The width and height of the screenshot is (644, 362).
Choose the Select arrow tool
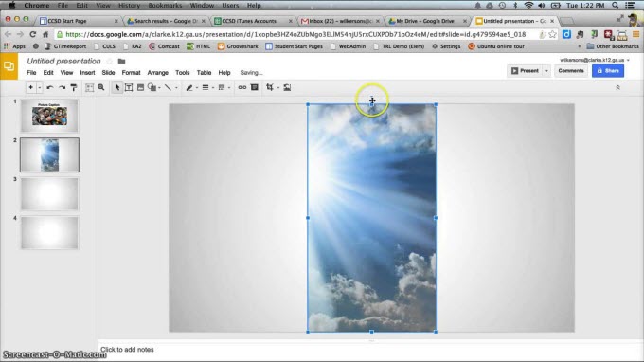[x=117, y=87]
